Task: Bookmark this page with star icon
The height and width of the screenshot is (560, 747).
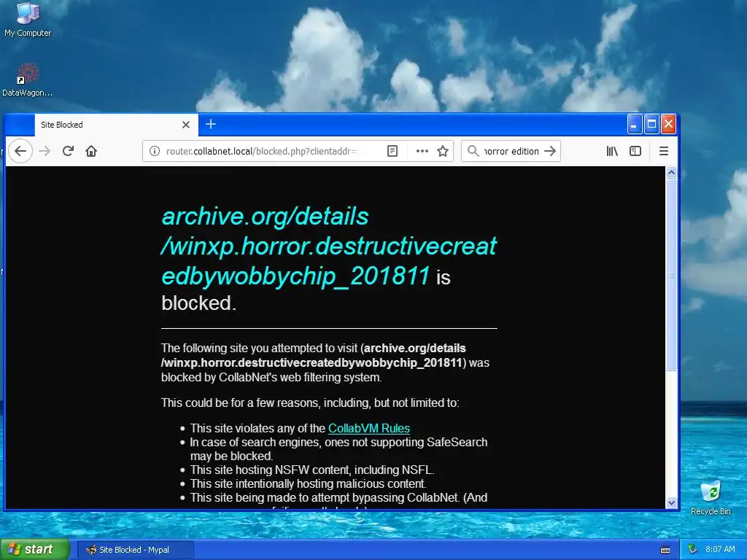Action: pyautogui.click(x=443, y=151)
